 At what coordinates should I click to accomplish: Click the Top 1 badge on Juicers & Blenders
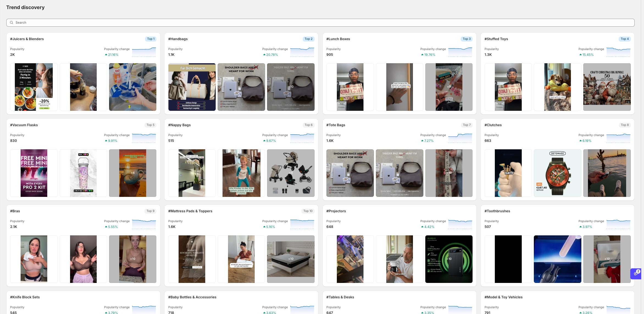point(151,39)
